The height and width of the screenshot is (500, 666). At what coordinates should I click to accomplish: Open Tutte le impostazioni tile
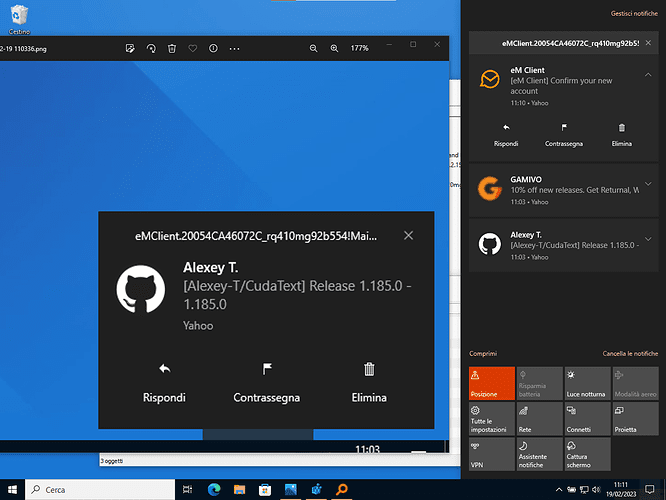492,419
